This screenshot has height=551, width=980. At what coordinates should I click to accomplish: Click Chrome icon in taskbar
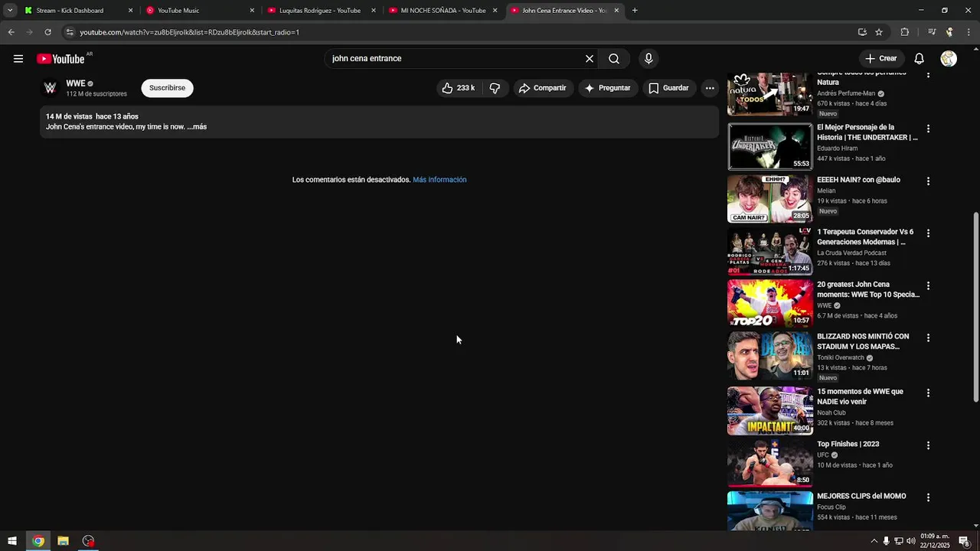click(x=38, y=541)
